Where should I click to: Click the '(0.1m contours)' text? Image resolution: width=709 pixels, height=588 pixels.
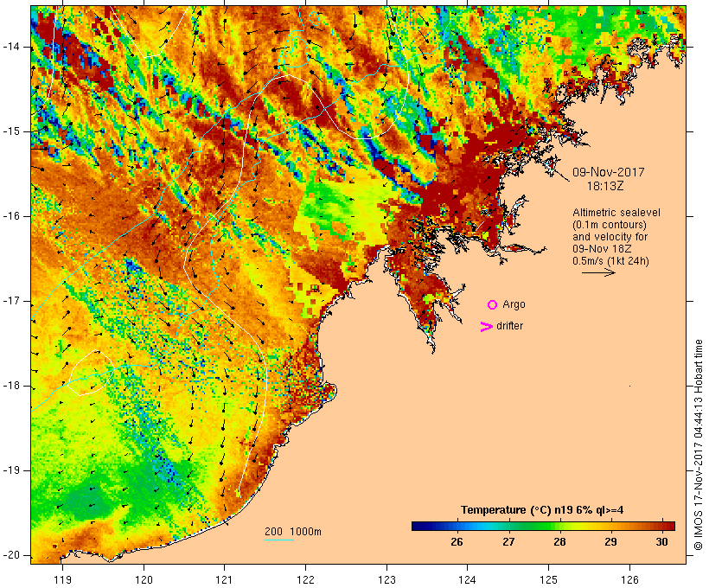click(x=609, y=225)
